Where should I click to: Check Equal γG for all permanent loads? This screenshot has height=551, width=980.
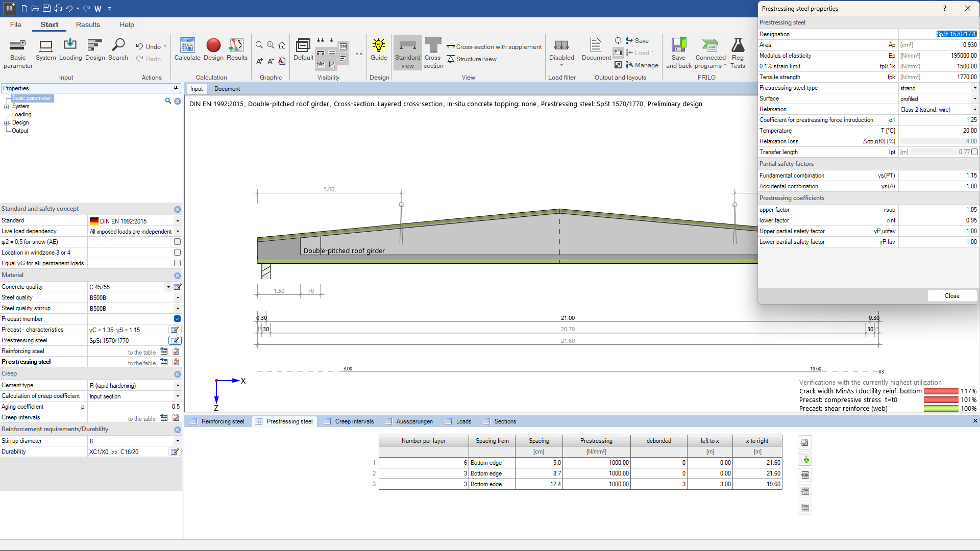point(177,263)
